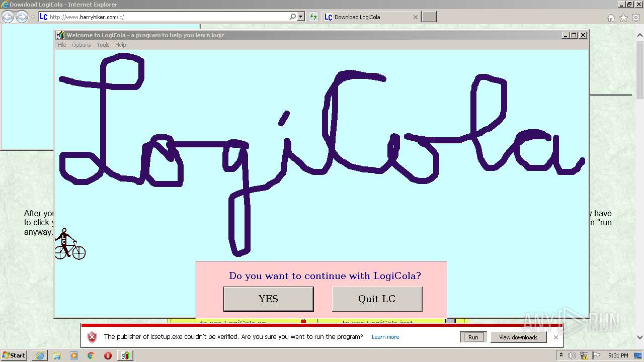Open the Options menu in LogiCola
The image size is (644, 362).
tap(82, 45)
